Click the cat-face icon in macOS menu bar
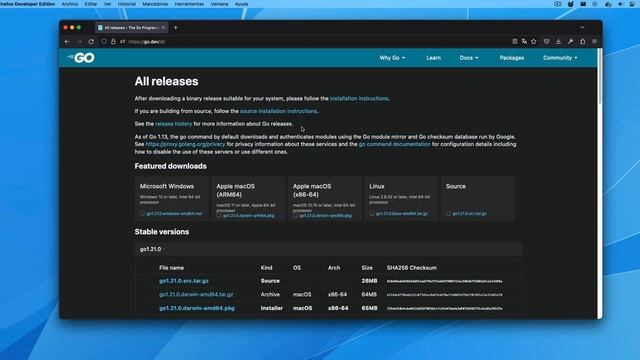This screenshot has height=360, width=640. click(x=571, y=4)
